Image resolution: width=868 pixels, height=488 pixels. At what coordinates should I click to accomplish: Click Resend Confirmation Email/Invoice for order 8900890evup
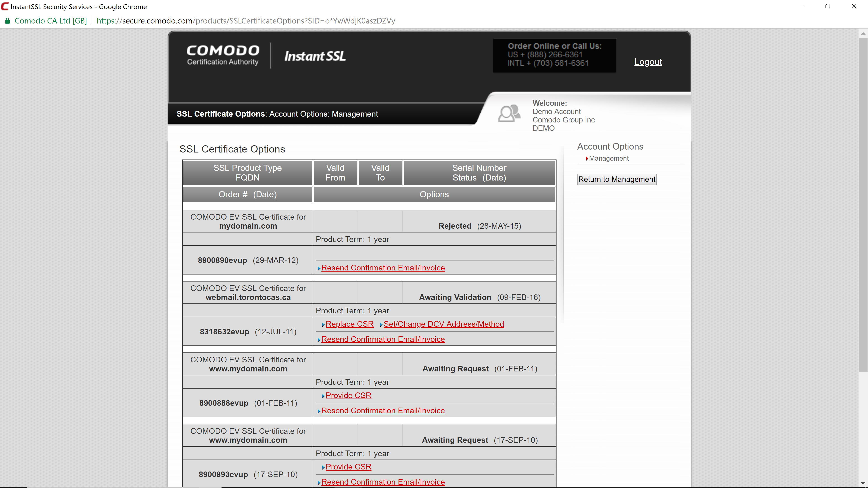coord(383,268)
